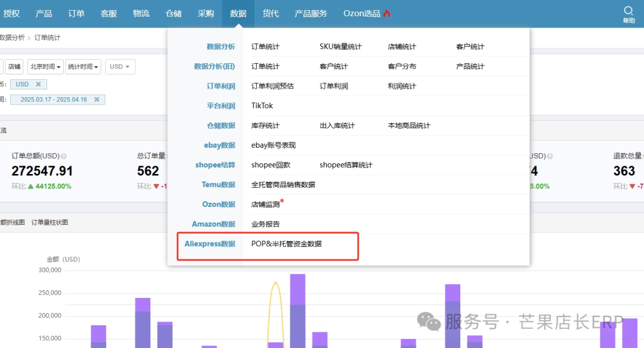Open the 统计时间 dropdown

(x=83, y=67)
